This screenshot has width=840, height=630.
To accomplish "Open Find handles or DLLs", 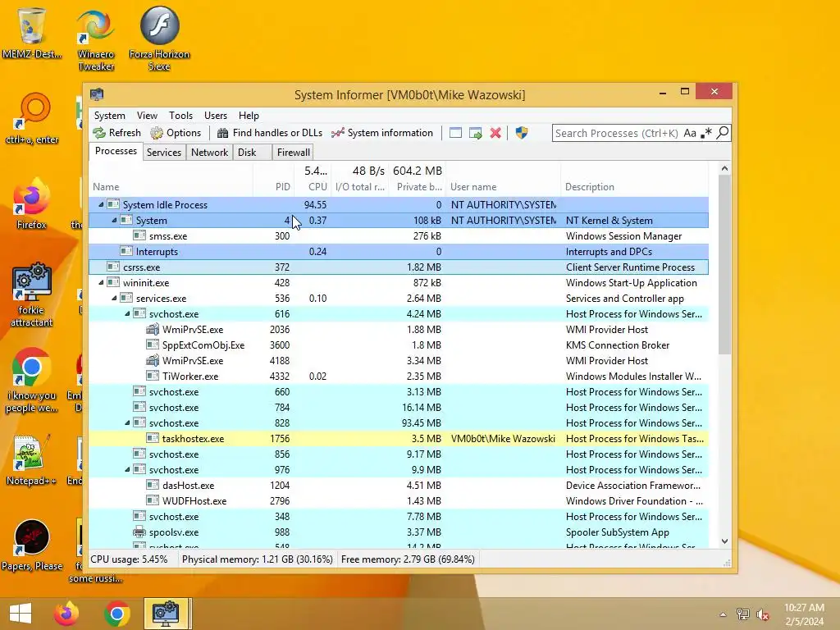I will (269, 133).
